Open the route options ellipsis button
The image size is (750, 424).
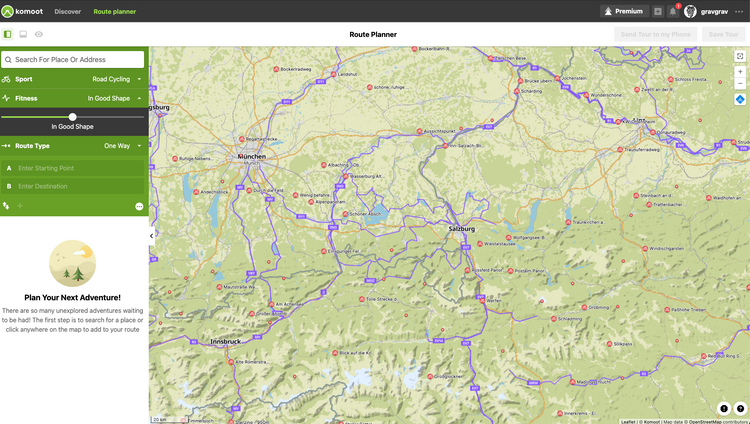coord(139,206)
